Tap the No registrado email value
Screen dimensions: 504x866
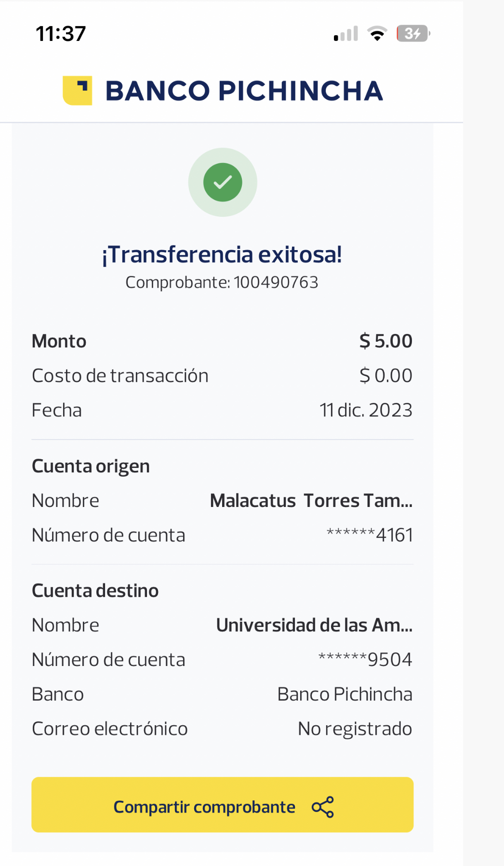point(355,729)
